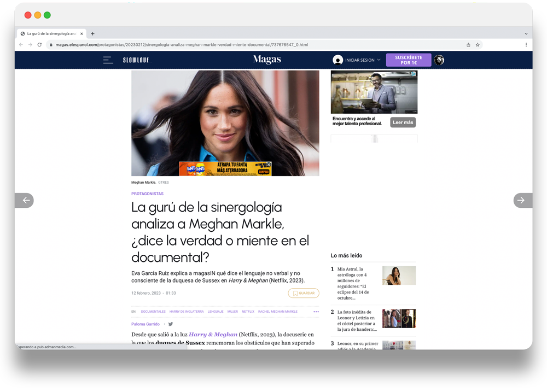Viewport: 547px width, 392px height.
Task: Open LENGUAJE tag
Action: pyautogui.click(x=216, y=312)
